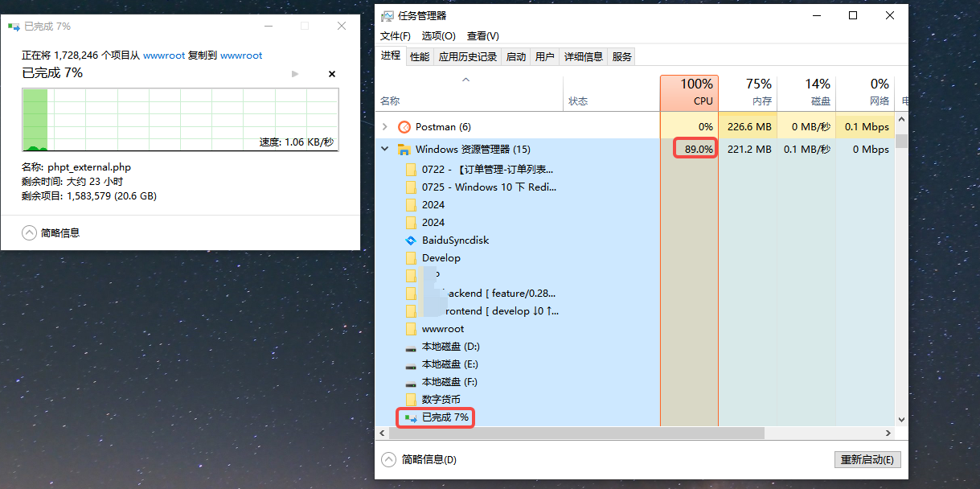
Task: Click the file name phpt_external.php
Action: 89,168
